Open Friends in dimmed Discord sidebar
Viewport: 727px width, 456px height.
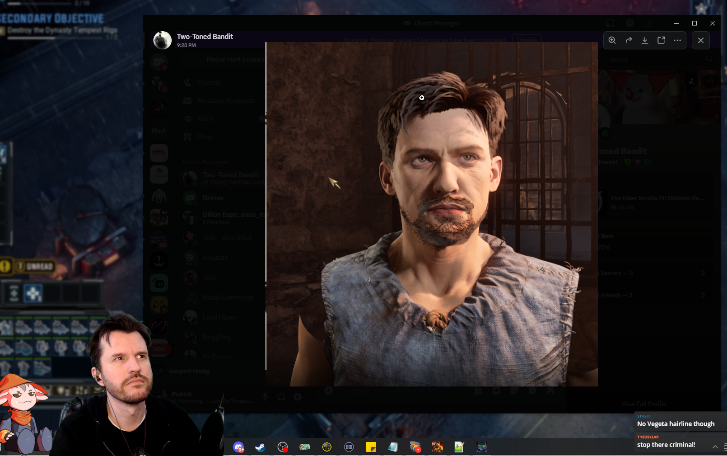pos(209,82)
